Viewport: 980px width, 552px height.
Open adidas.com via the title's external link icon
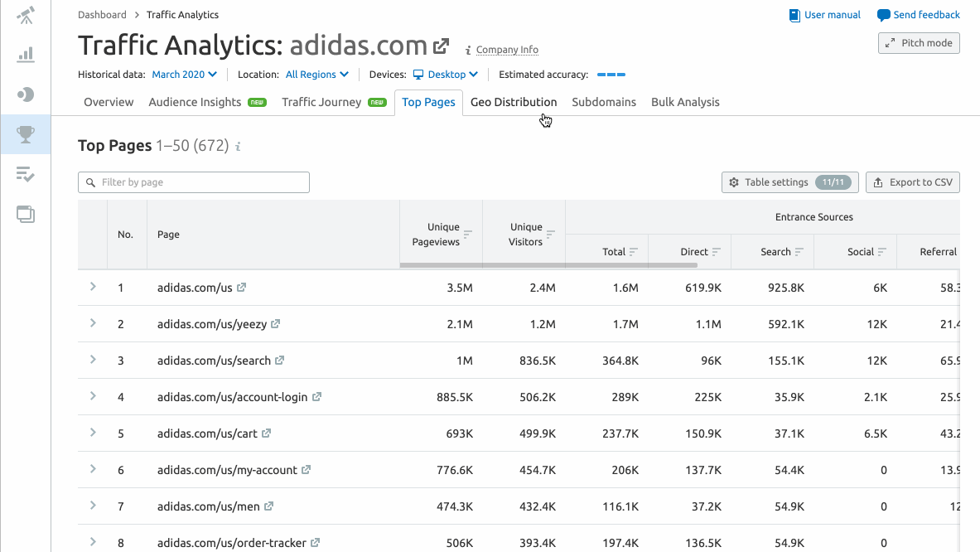click(x=442, y=46)
